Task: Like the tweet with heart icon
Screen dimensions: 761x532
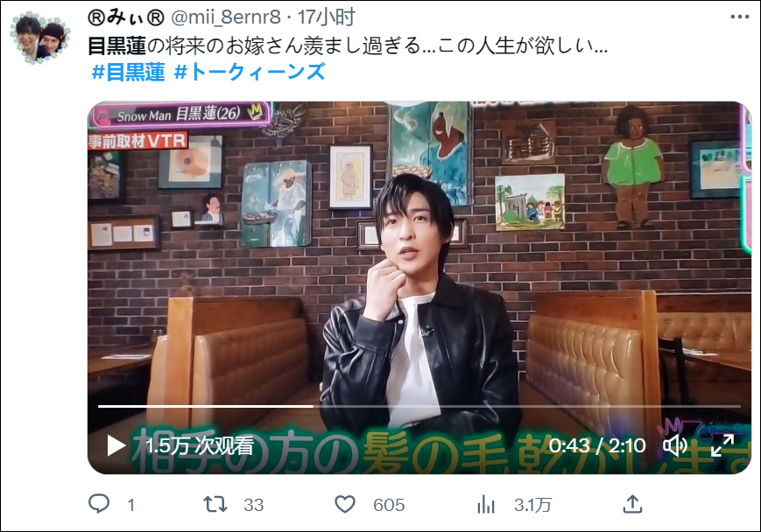Action: click(345, 504)
